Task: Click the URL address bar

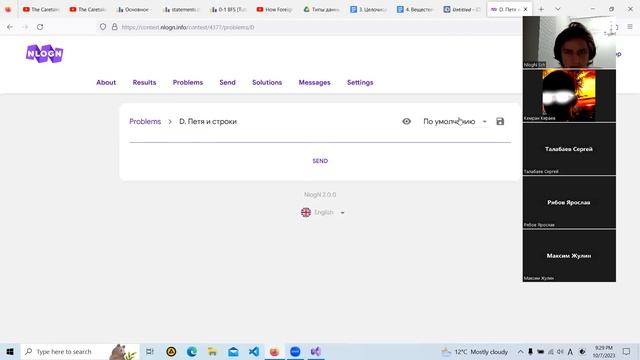Action: [310, 27]
